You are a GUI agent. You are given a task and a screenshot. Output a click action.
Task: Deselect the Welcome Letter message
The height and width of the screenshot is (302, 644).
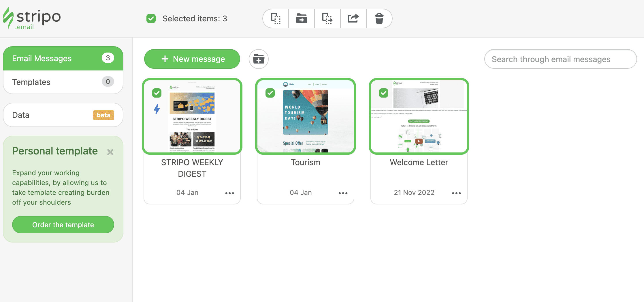[383, 93]
